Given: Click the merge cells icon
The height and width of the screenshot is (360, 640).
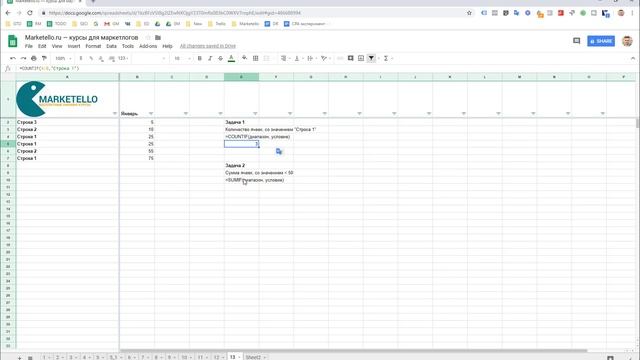Looking at the screenshot, I should coord(267,58).
